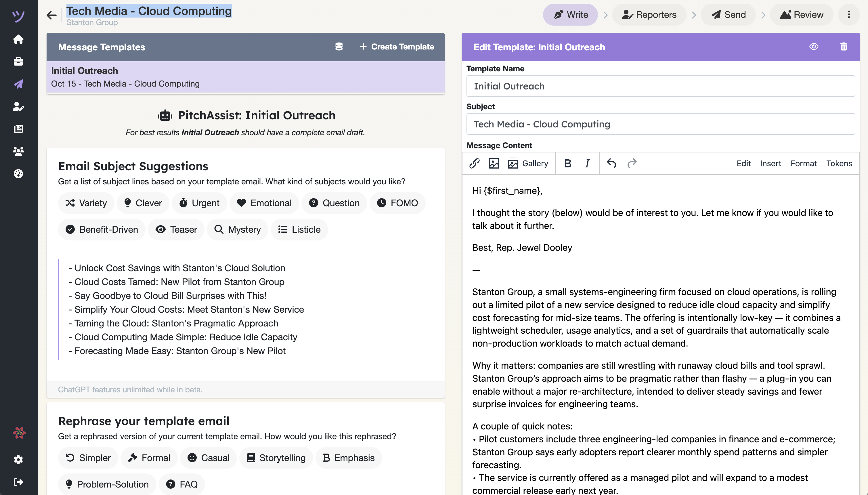868x495 pixels.
Task: Click the app logo at the sidebar top
Action: tap(18, 16)
